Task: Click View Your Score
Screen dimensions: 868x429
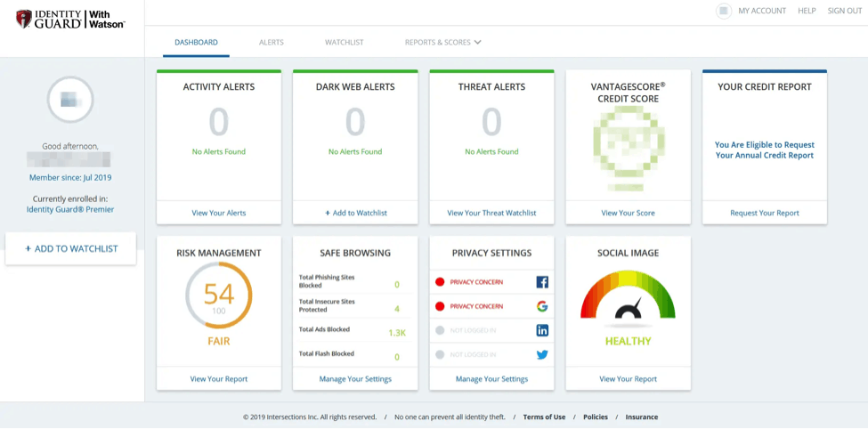Action: (x=628, y=213)
